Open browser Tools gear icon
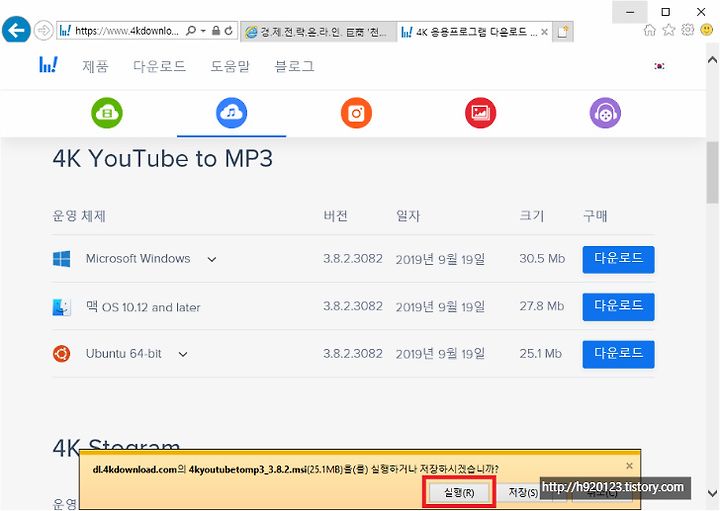This screenshot has width=720, height=511. (x=687, y=30)
